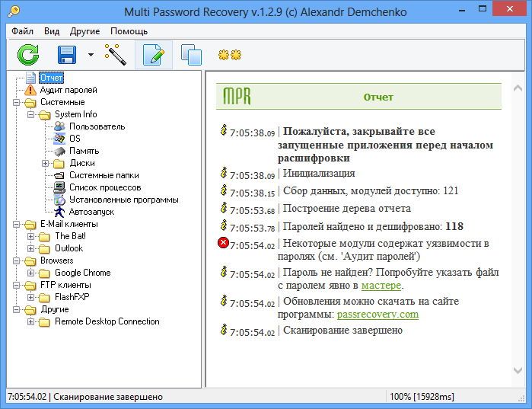The height and width of the screenshot is (409, 532).
Task: Click the key application icon in title bar
Action: pos(14,11)
